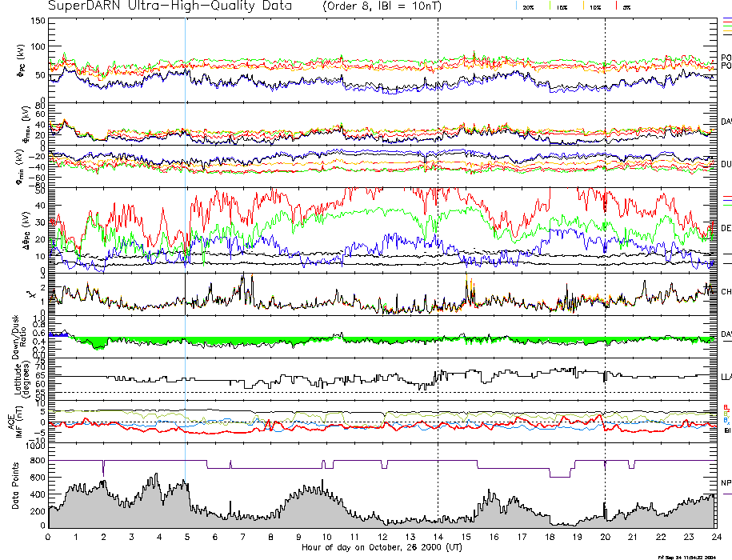Click the 'Hour of day on October, 26 2000 (UT)' label
The width and height of the screenshot is (732, 560).
pyautogui.click(x=382, y=547)
